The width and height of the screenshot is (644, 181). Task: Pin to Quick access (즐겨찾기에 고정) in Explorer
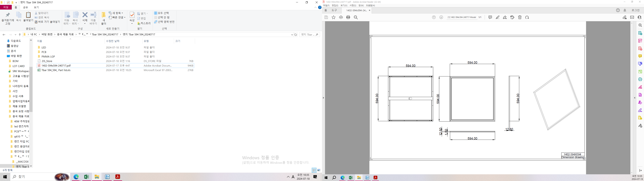tap(8, 18)
